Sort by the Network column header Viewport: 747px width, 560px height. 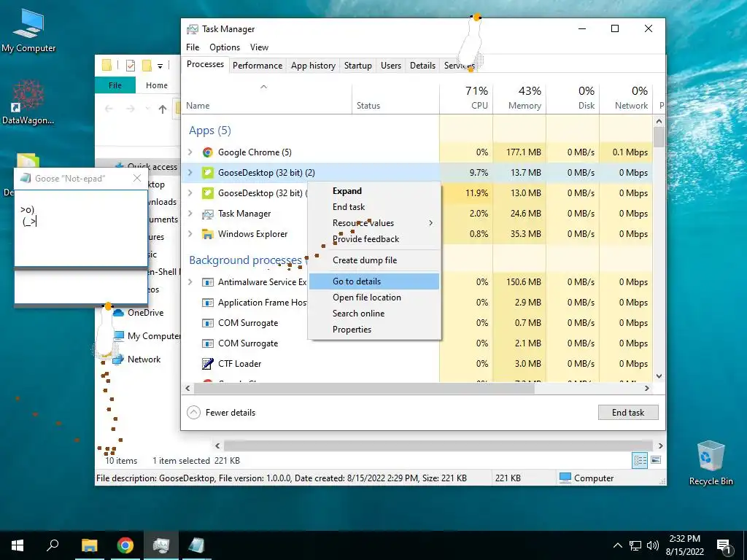[x=627, y=98]
